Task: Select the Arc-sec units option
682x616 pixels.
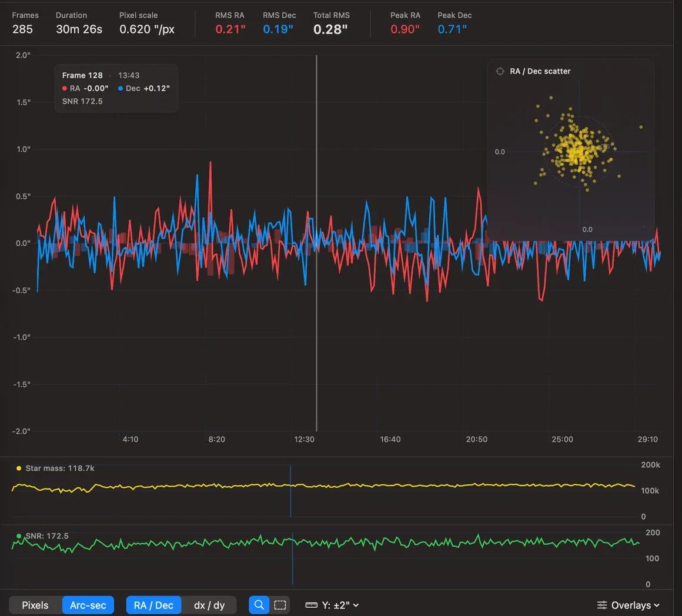Action: pos(88,605)
